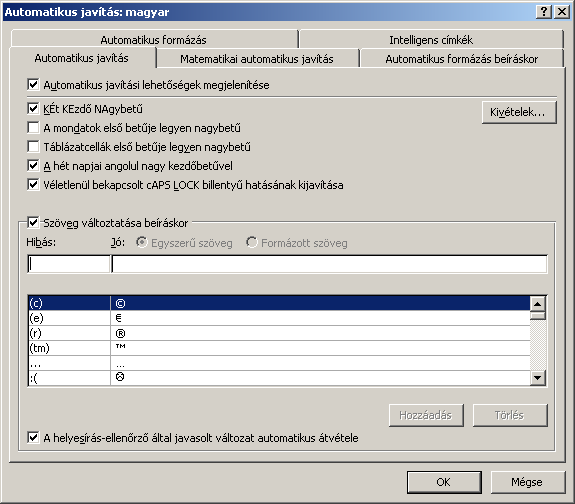Click the list scroll down arrow
575x504 pixels.
538,377
